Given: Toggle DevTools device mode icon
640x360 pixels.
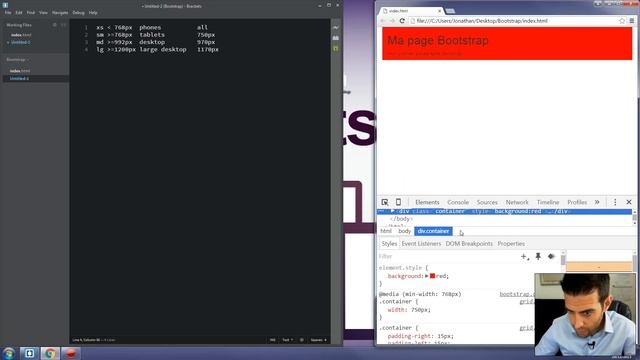Looking at the screenshot, I should click(398, 202).
